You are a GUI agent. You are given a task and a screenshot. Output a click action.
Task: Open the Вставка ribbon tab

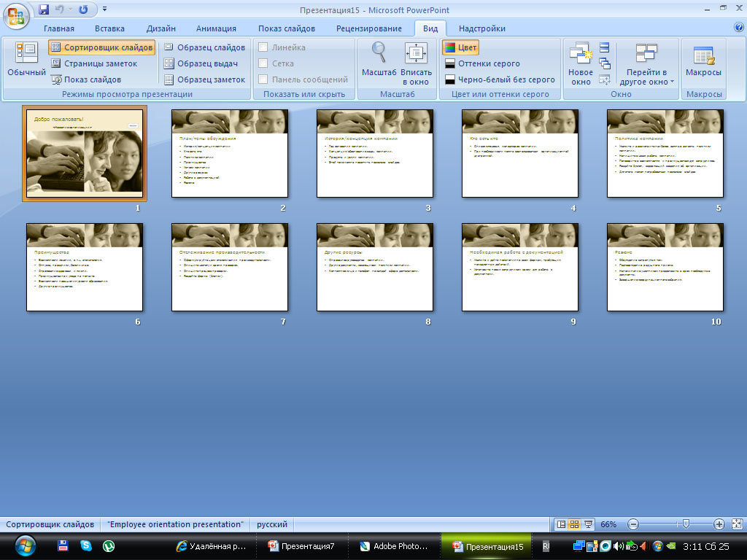(109, 28)
